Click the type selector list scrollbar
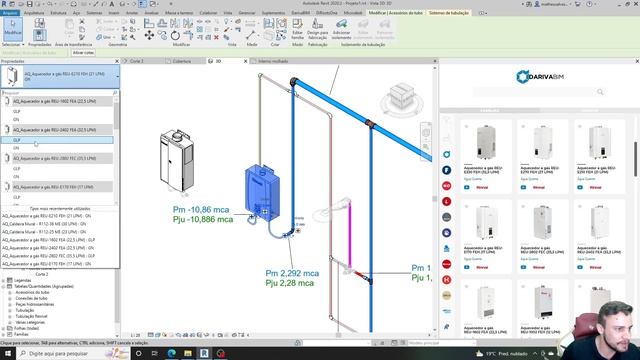 (x=116, y=116)
